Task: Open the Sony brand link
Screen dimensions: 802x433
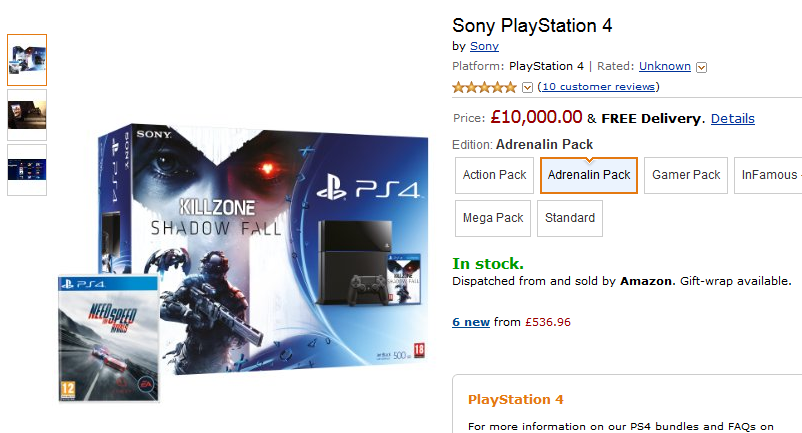Action: [x=484, y=46]
